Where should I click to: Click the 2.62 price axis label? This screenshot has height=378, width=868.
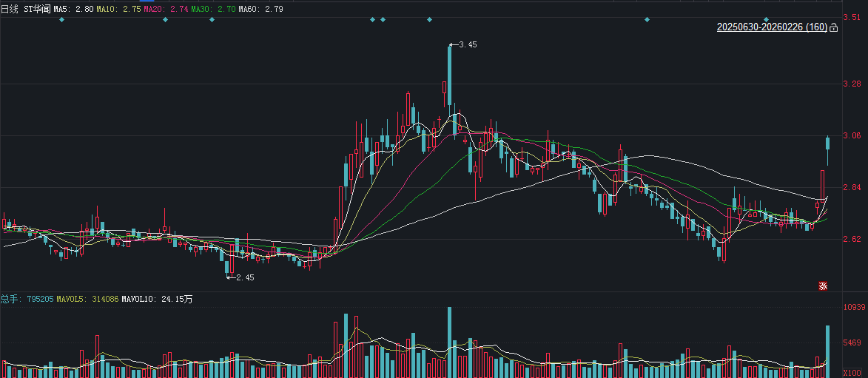(852, 239)
